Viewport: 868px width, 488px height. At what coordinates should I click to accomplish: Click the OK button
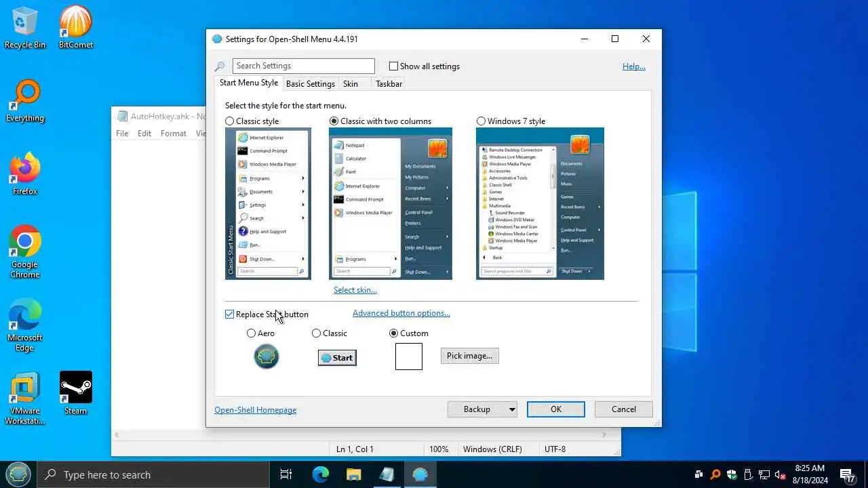point(556,409)
